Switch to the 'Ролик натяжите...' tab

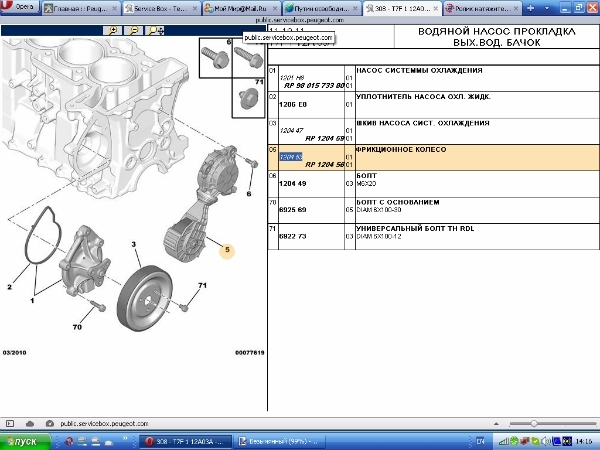482,8
